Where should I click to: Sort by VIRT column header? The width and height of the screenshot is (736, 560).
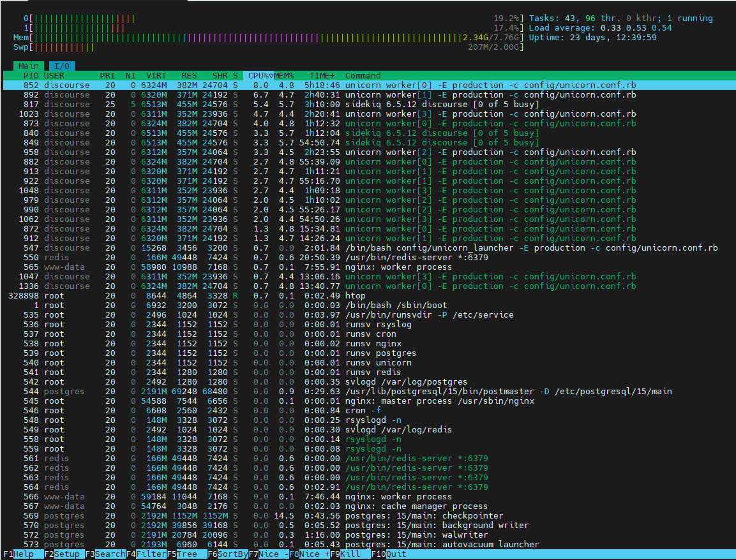coord(156,75)
